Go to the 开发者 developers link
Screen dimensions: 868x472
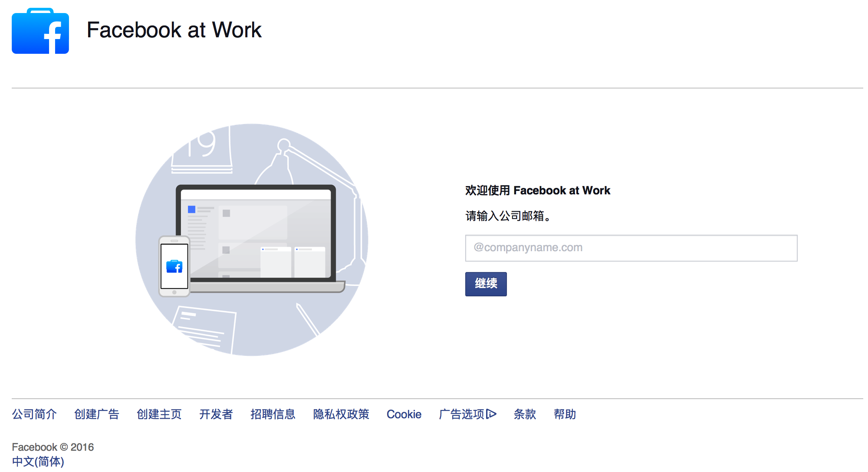pyautogui.click(x=216, y=414)
